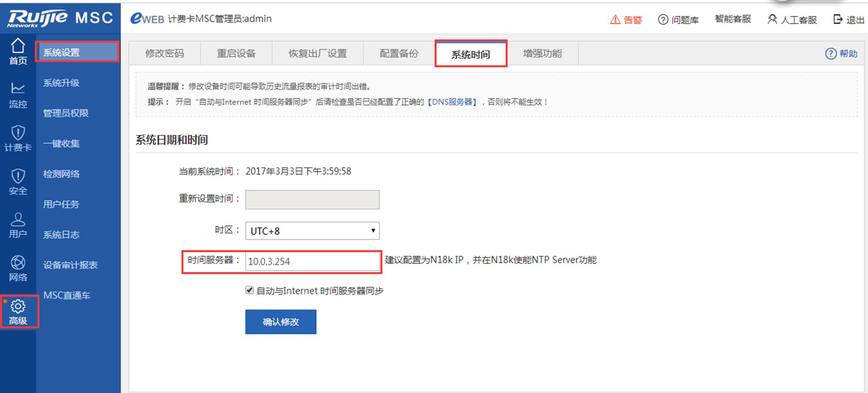The width and height of the screenshot is (868, 393).
Task: Switch to the 配置备份 tab
Action: pos(399,53)
